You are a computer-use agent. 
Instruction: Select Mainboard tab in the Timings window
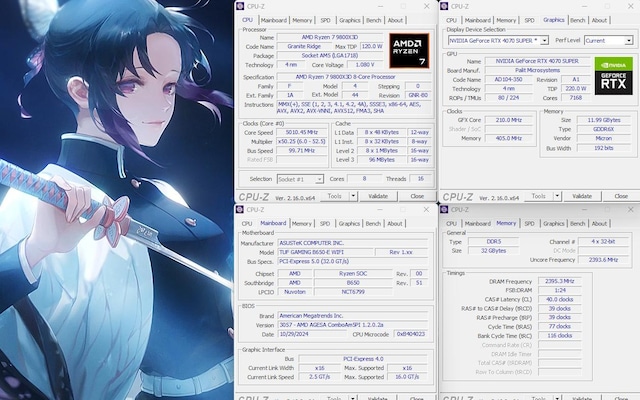point(478,224)
